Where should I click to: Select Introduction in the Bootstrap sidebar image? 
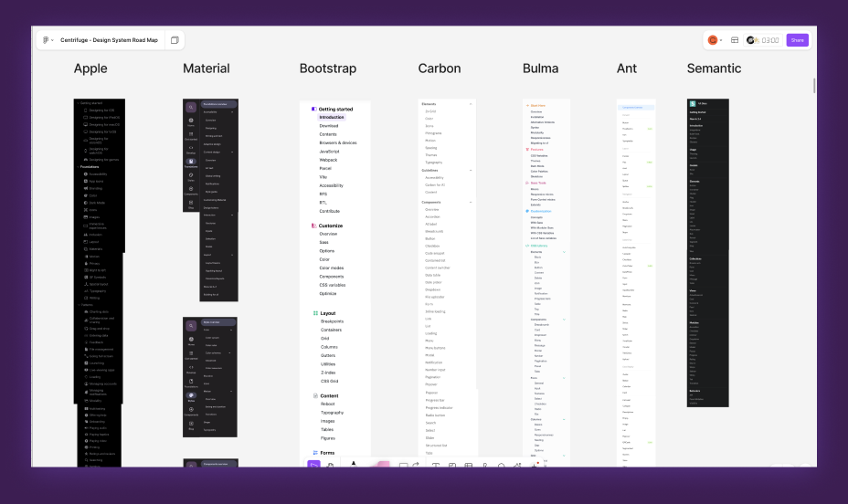pyautogui.click(x=332, y=117)
